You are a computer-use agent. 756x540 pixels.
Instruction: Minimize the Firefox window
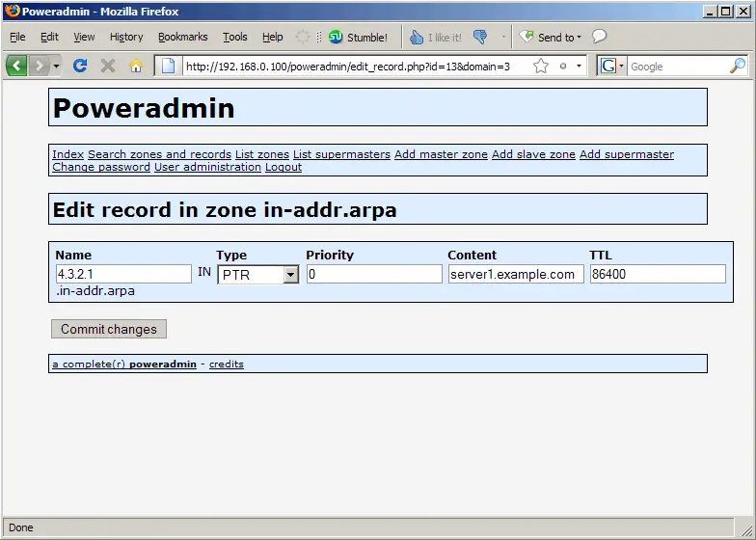pos(710,12)
